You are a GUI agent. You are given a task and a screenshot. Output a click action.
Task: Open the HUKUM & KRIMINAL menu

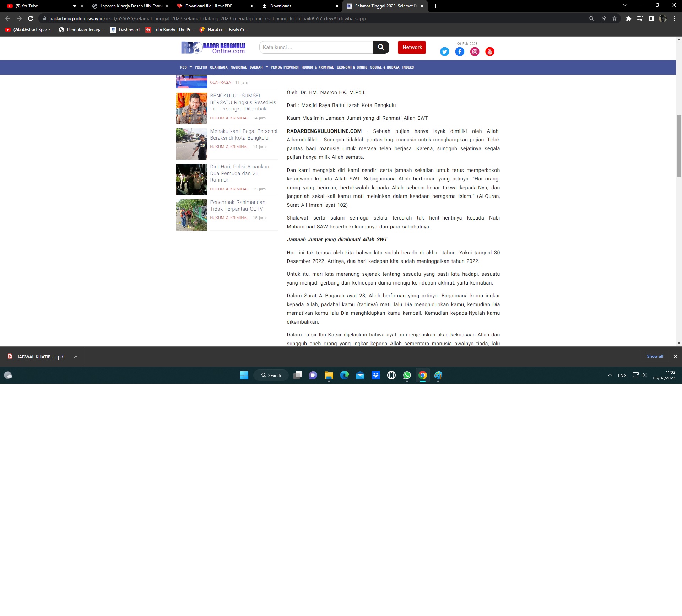(x=318, y=67)
